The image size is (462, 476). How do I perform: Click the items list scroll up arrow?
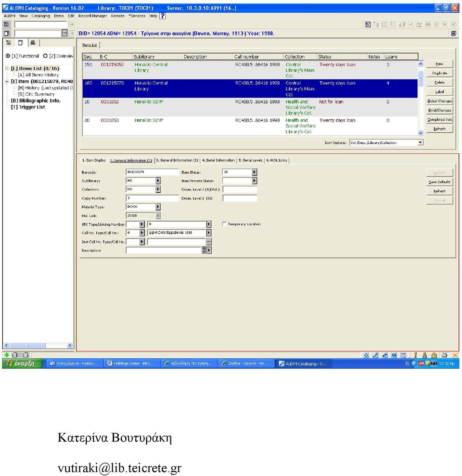click(x=421, y=64)
